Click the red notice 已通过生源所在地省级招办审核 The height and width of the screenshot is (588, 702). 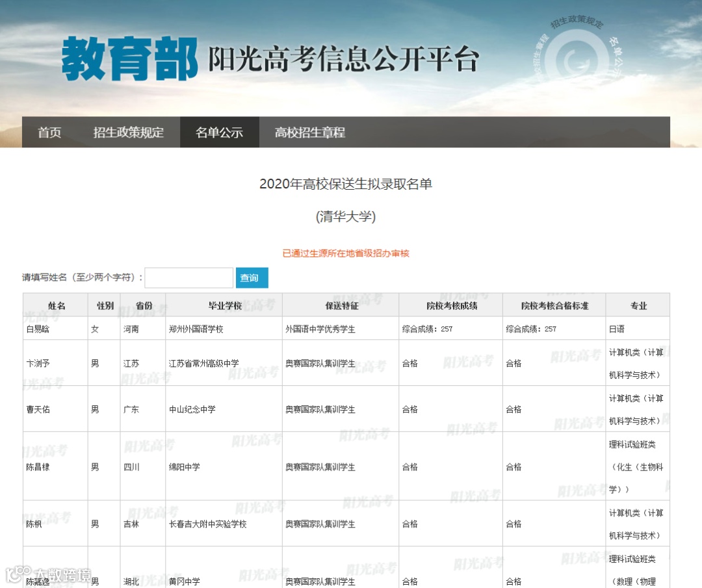coord(346,253)
